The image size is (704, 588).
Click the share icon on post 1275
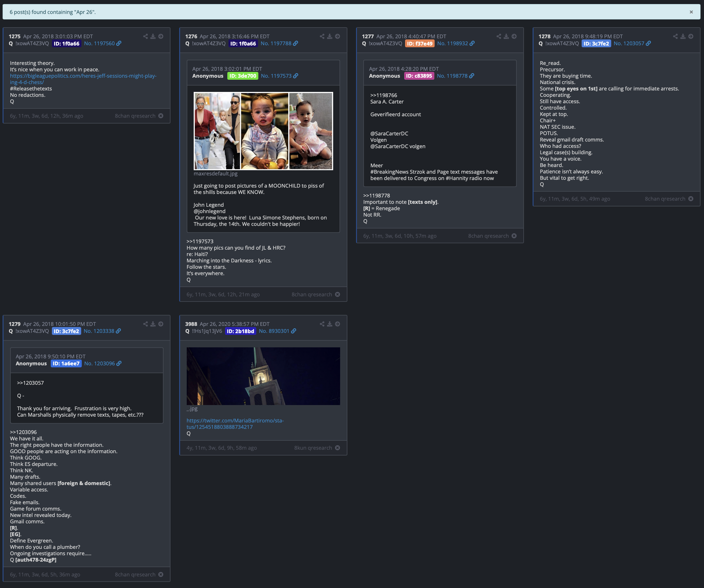click(146, 36)
